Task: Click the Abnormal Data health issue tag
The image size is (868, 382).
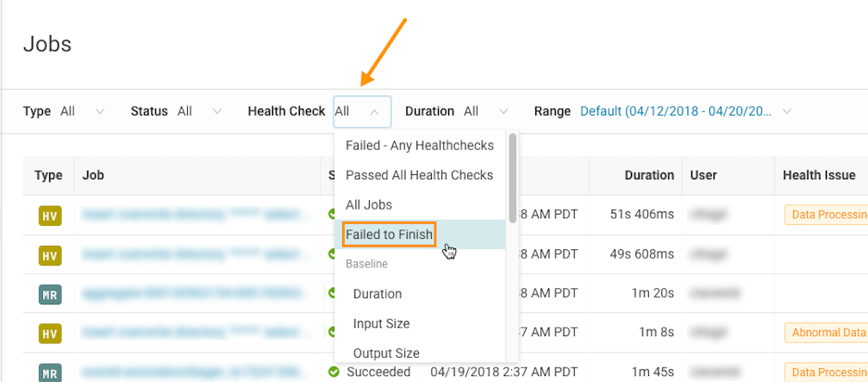Action: pyautogui.click(x=825, y=332)
